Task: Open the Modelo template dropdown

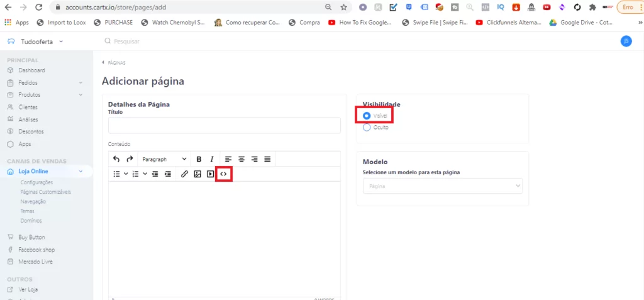Action: (442, 186)
